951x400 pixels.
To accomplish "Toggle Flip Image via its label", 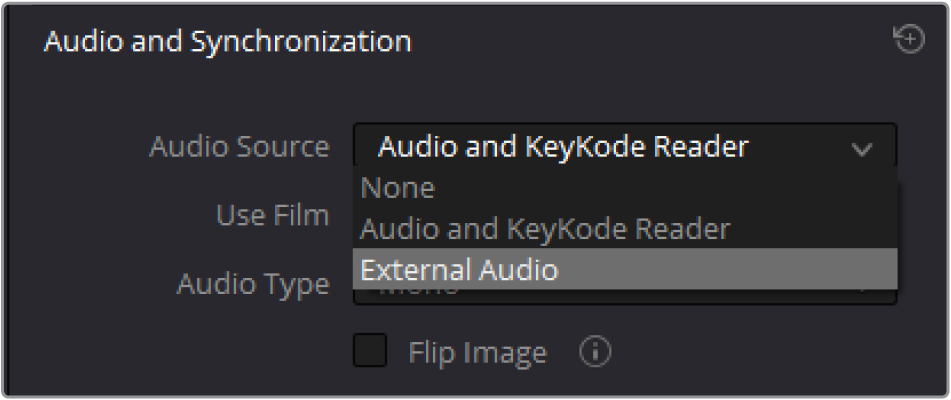I will tap(477, 352).
